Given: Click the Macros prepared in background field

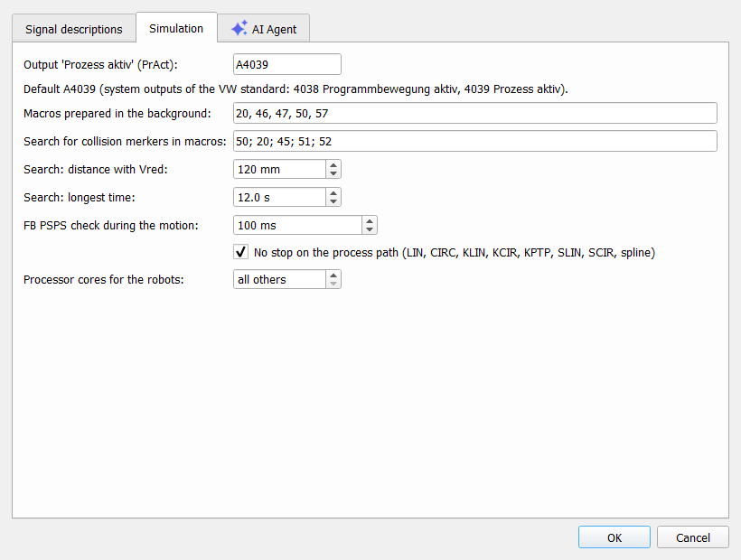Looking at the screenshot, I should point(475,113).
